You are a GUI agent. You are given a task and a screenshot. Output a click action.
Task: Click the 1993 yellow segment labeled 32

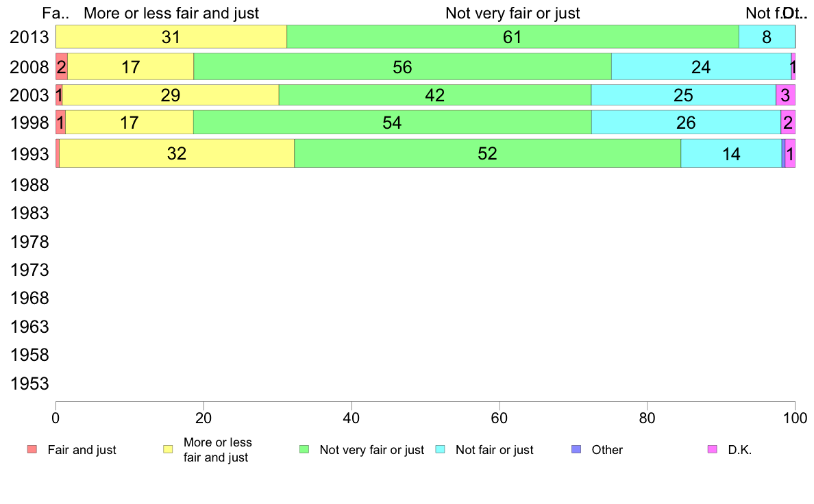pyautogui.click(x=177, y=153)
